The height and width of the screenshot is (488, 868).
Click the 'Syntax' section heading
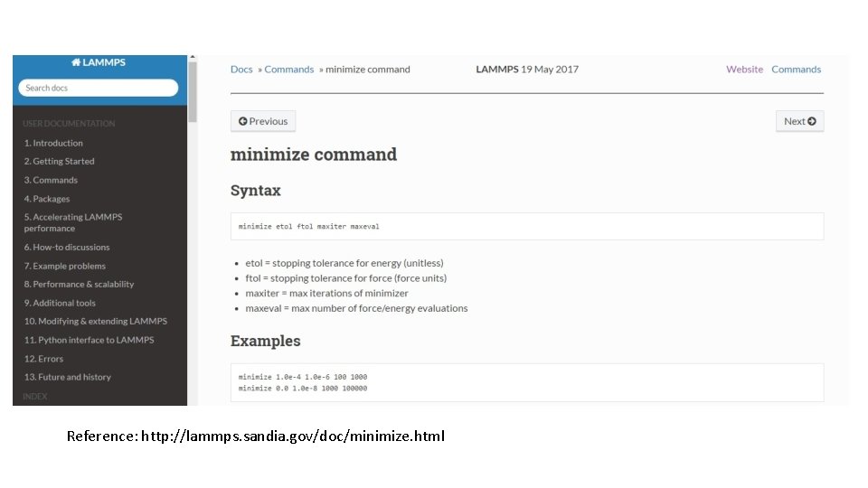point(256,191)
